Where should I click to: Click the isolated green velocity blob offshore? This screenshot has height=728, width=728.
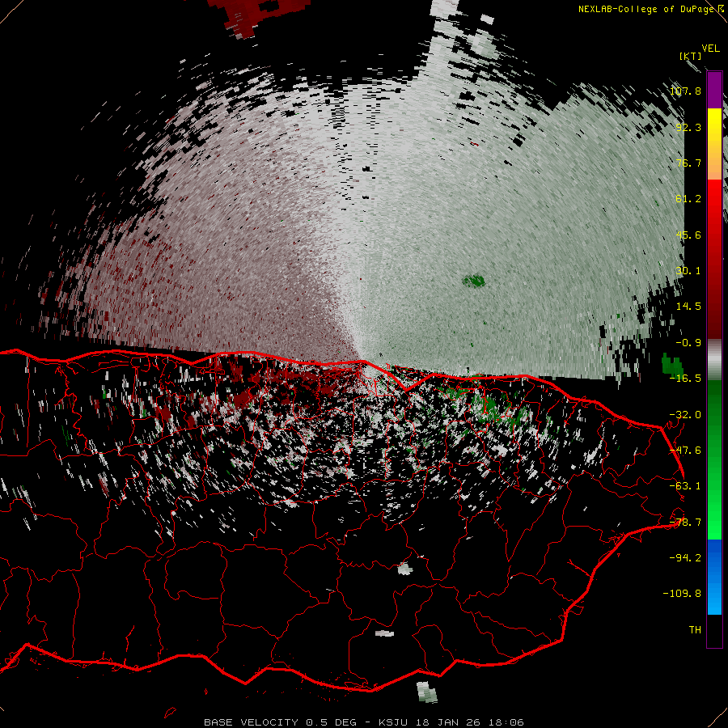[474, 281]
